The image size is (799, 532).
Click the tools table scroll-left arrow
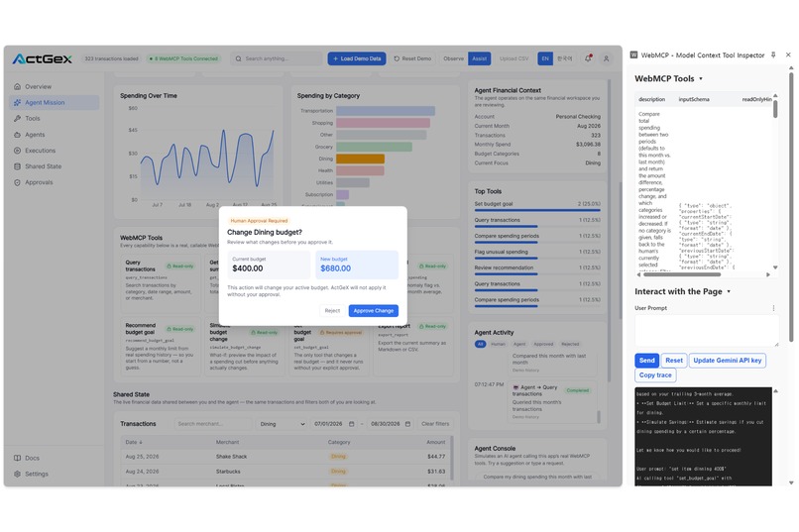(638, 274)
